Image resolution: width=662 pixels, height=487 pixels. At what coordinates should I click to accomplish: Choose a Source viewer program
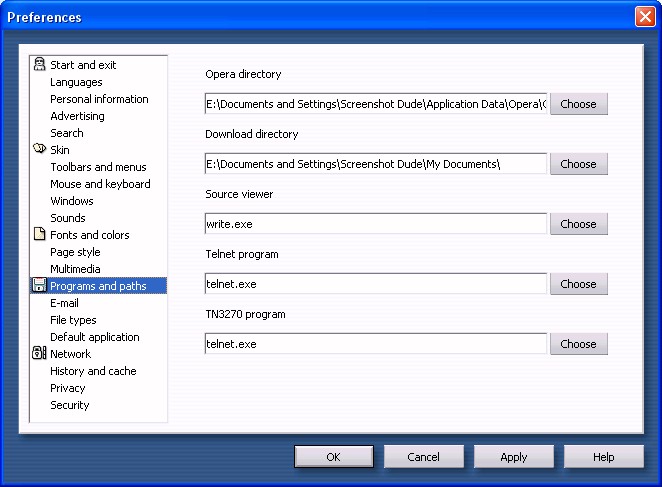pos(578,224)
